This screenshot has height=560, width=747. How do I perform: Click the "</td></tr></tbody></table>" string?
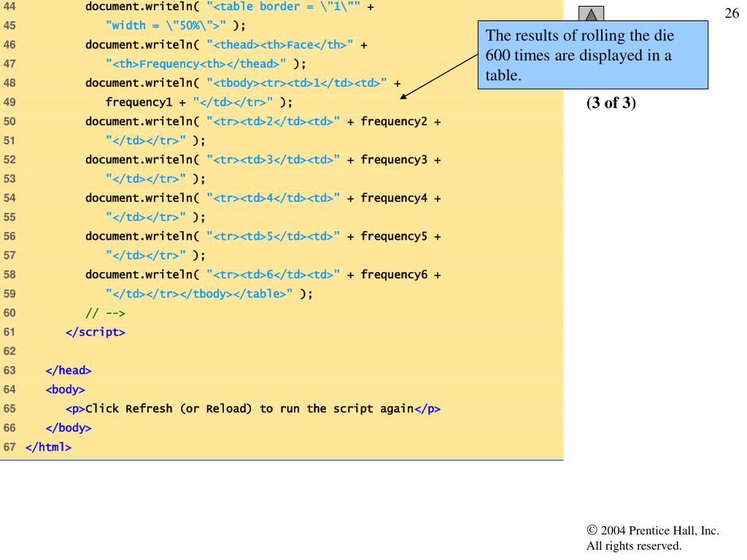(x=199, y=294)
